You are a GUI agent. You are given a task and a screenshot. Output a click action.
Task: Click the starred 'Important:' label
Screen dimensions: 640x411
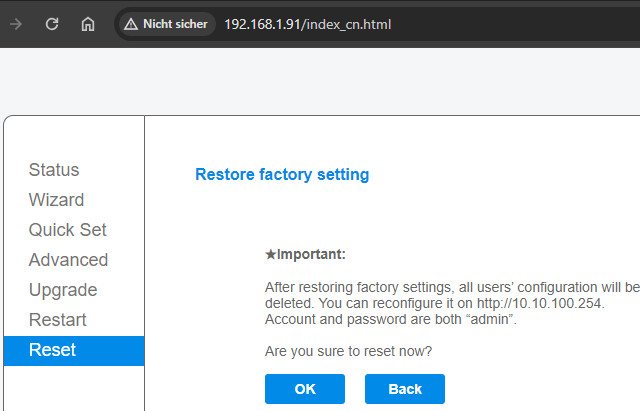tap(305, 255)
